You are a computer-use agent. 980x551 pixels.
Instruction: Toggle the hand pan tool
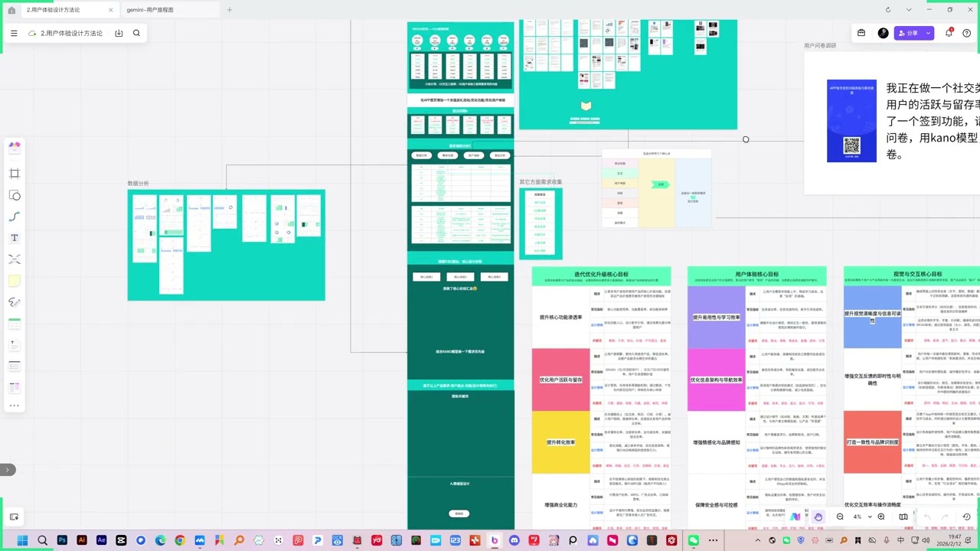click(818, 517)
